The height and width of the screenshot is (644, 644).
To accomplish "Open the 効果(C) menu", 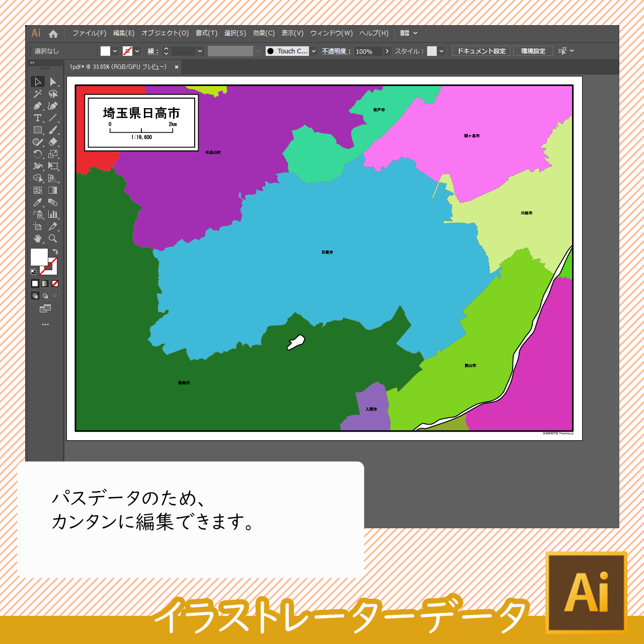I will pyautogui.click(x=264, y=33).
